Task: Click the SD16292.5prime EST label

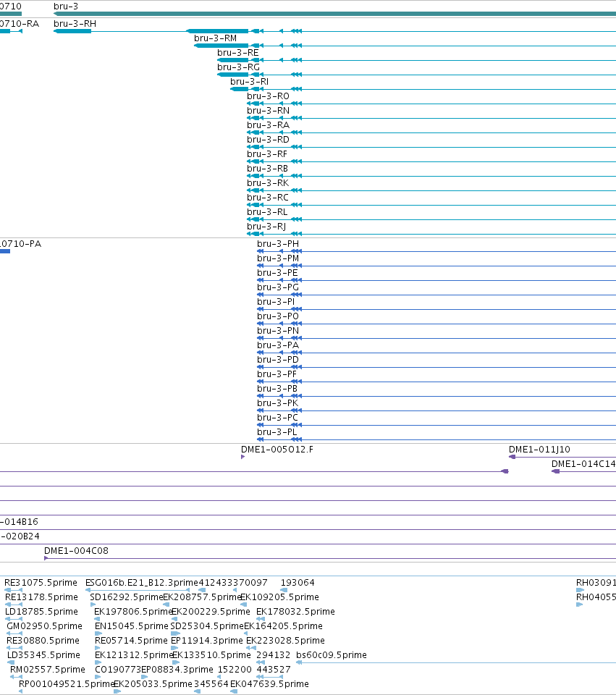Action: coord(127,597)
